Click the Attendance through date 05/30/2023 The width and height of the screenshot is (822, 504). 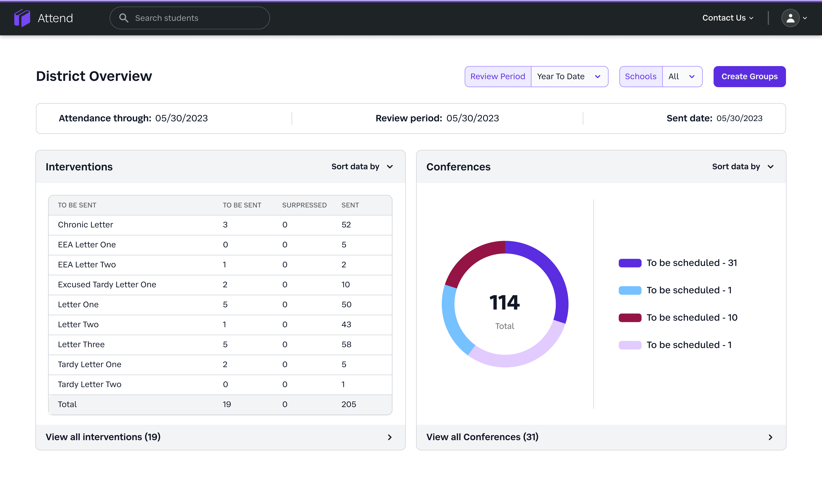tap(181, 118)
